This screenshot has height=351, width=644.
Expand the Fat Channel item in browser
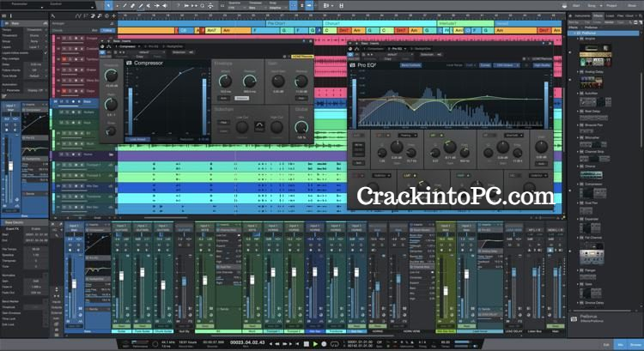click(x=578, y=238)
